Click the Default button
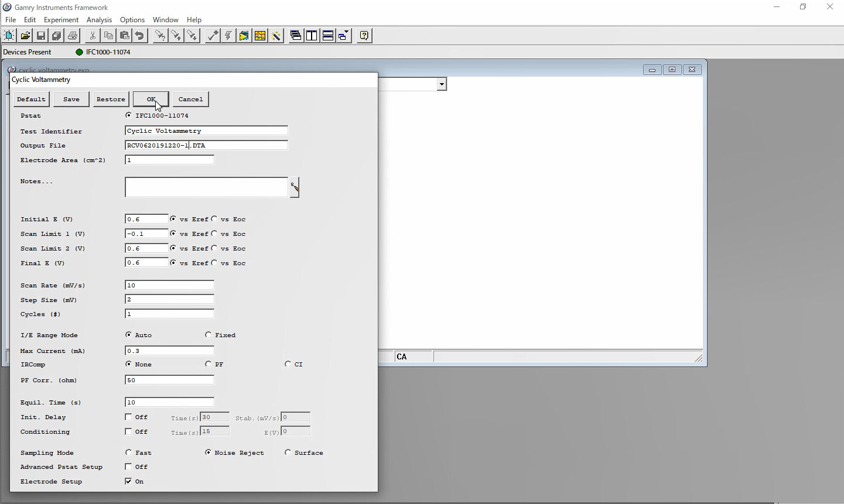Image resolution: width=844 pixels, height=504 pixels. pyautogui.click(x=31, y=99)
